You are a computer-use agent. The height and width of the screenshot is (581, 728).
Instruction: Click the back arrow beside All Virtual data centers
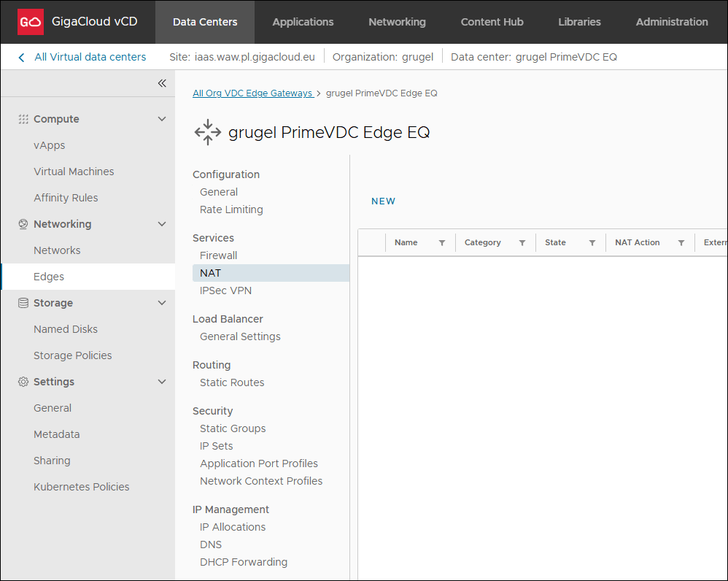(x=21, y=57)
